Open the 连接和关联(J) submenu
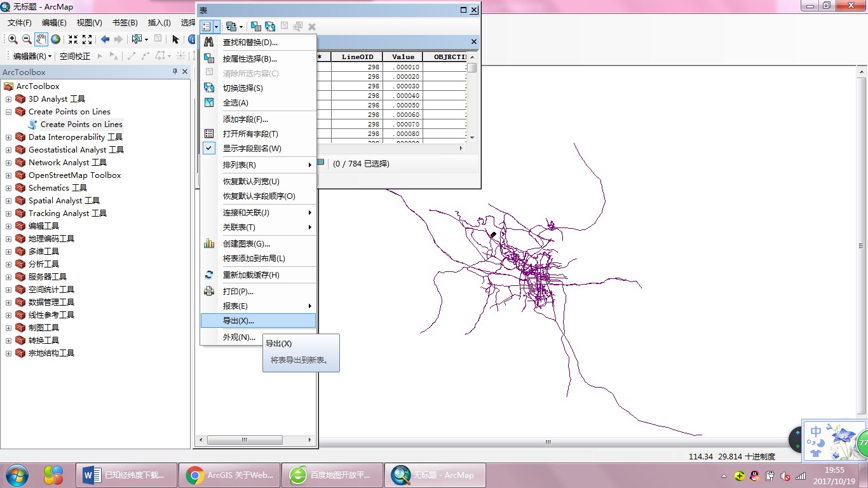868x488 pixels. 258,212
